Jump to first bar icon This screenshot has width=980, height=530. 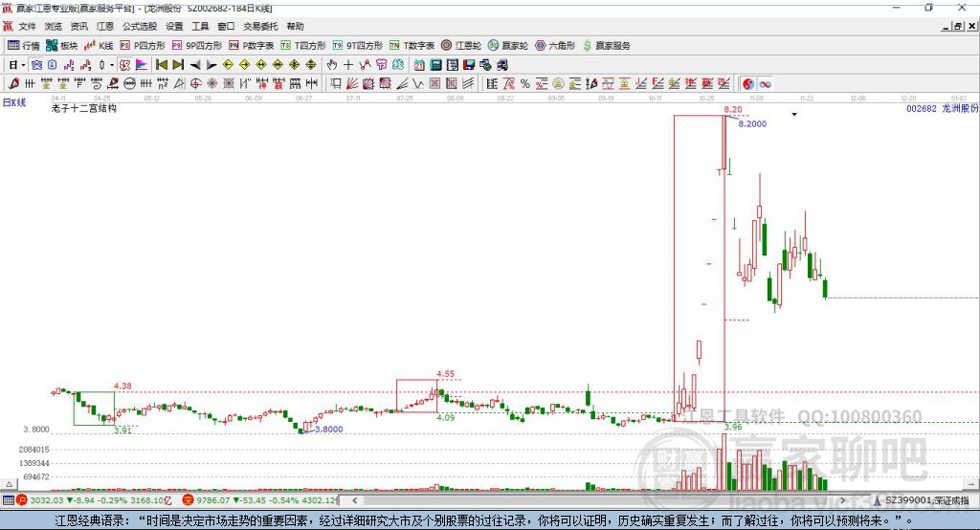pyautogui.click(x=161, y=65)
